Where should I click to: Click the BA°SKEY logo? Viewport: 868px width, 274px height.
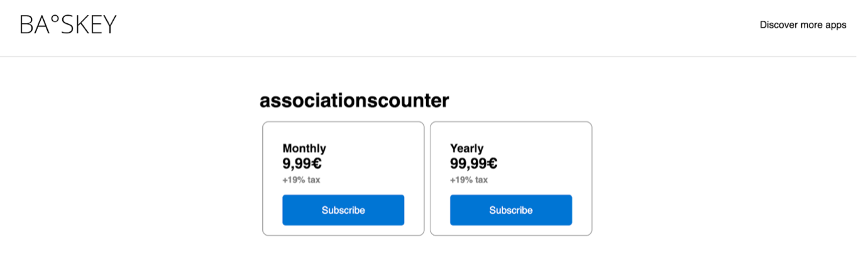tap(68, 25)
